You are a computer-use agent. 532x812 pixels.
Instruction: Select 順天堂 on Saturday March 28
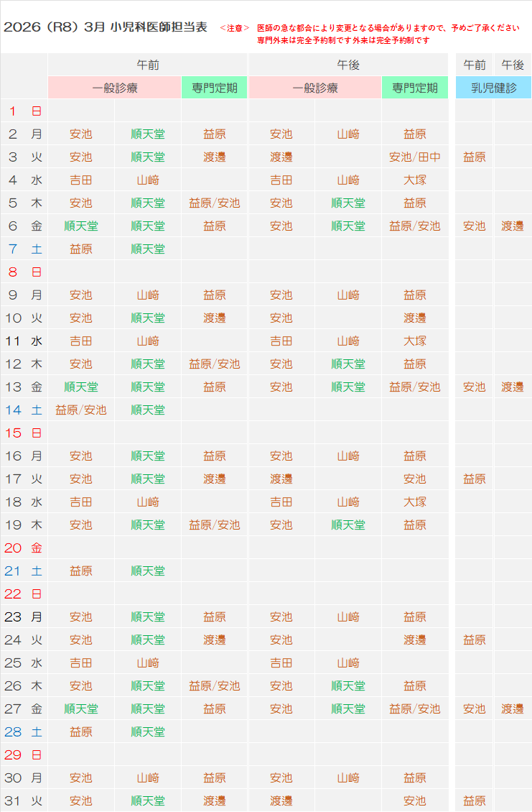point(148,732)
